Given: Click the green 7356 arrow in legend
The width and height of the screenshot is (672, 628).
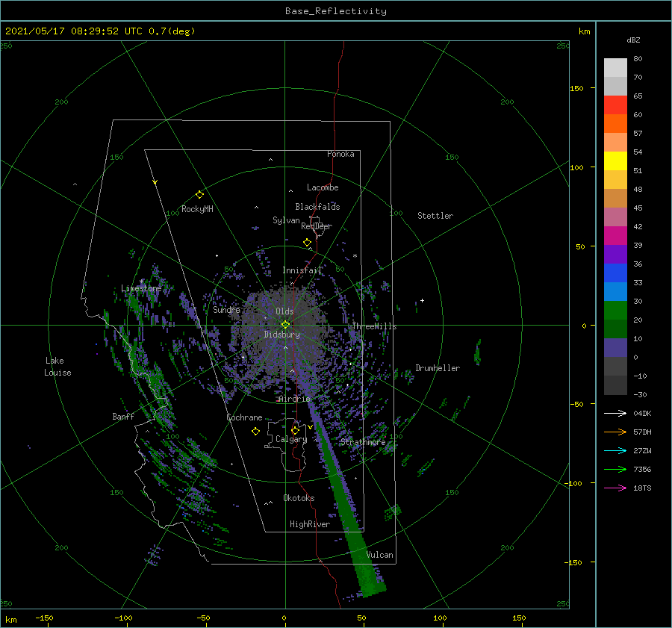Looking at the screenshot, I should coord(615,470).
